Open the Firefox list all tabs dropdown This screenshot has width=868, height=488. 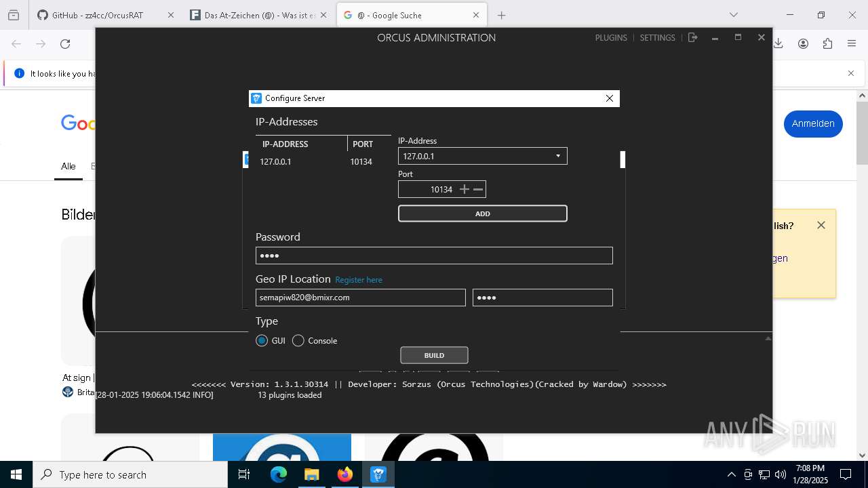click(733, 15)
